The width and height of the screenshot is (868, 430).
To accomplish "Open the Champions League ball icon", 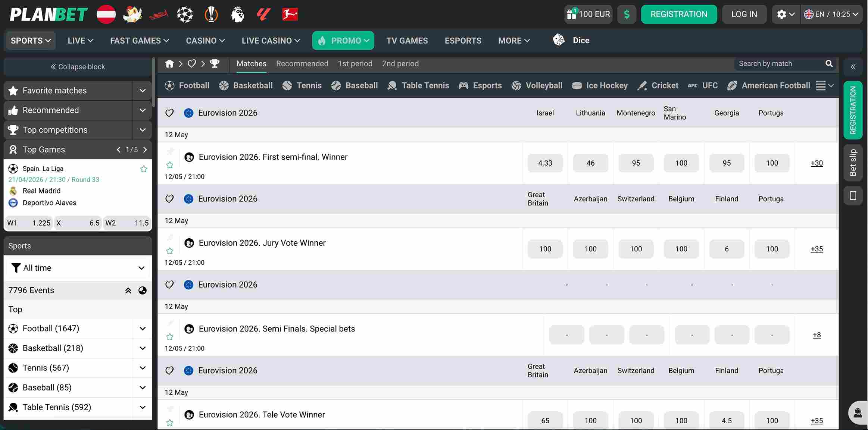I will (185, 15).
